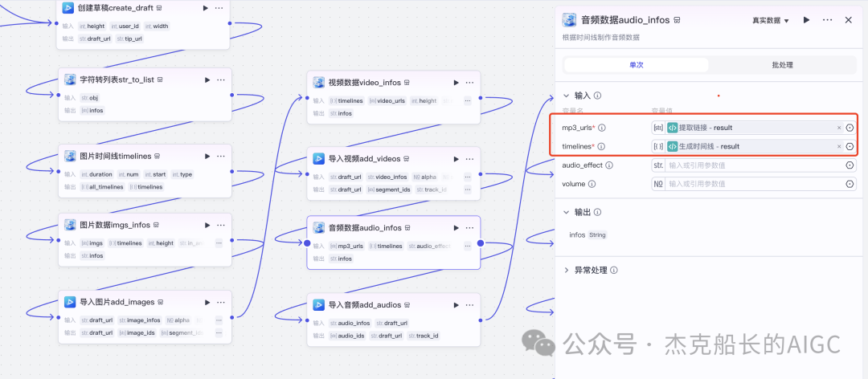Collapse the 输入 section

567,96
